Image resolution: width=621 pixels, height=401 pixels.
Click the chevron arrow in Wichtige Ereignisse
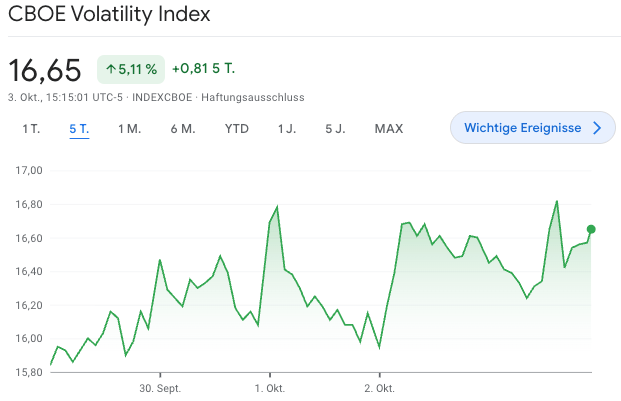(597, 128)
